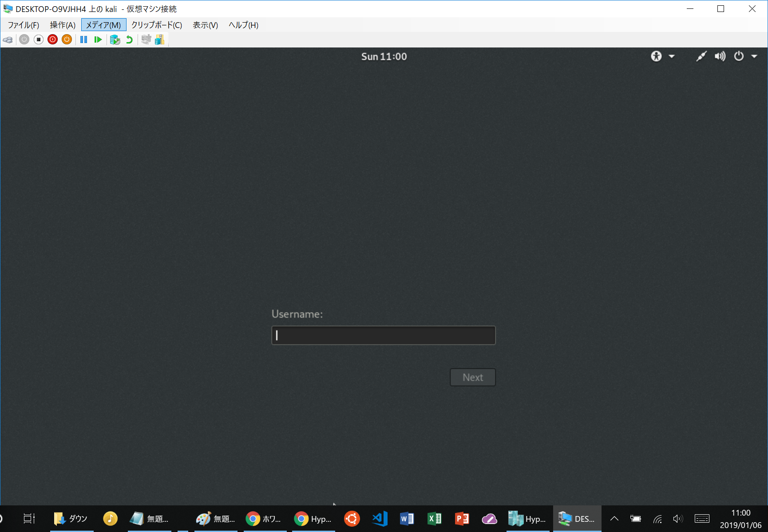This screenshot has height=532, width=768.
Task: Create a checkpoint using the toolbar icon
Action: (x=115, y=40)
